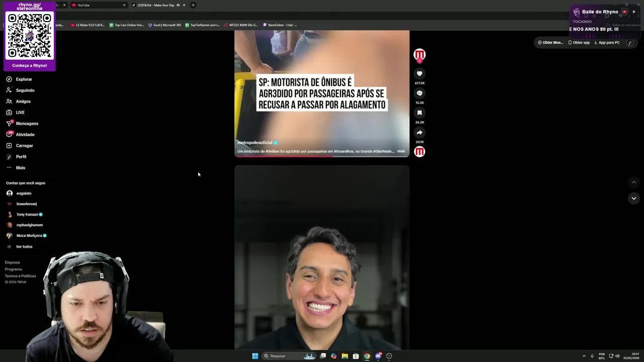Click App para PC download button

(x=607, y=43)
